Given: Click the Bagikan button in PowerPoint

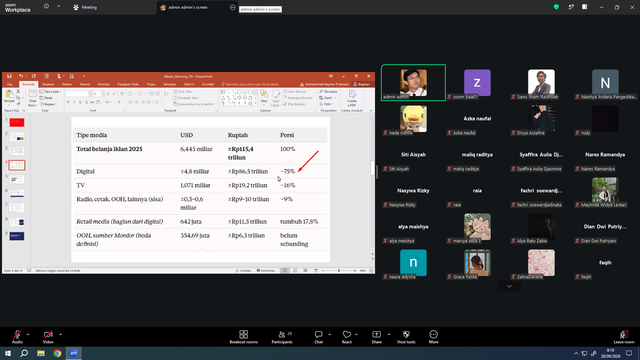Looking at the screenshot, I should pyautogui.click(x=362, y=84).
